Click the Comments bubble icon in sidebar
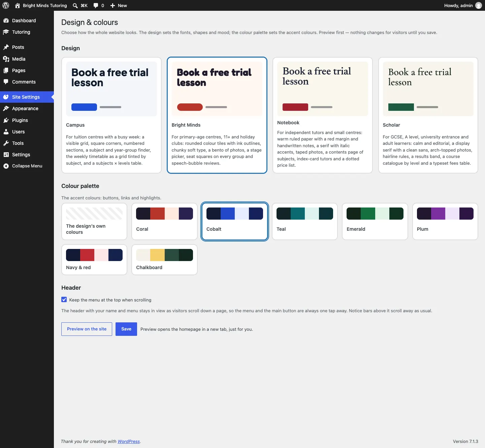This screenshot has height=448, width=485. coord(6,82)
